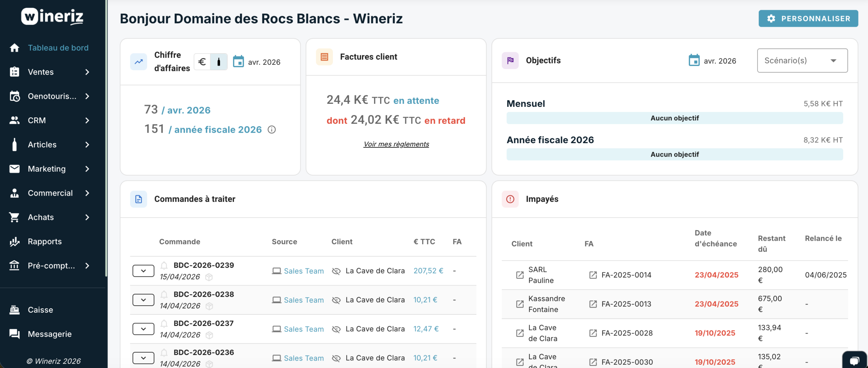Screen dimensions: 868x368
Task: Click the PERSONNALISER button
Action: [x=808, y=19]
